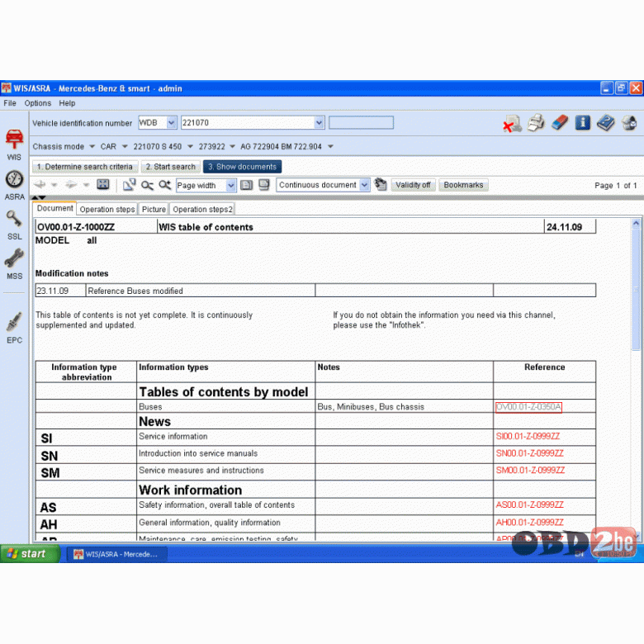Expand the WDB manufacturer code dropdown
Viewport: 644px width, 644px height.
coord(172,122)
